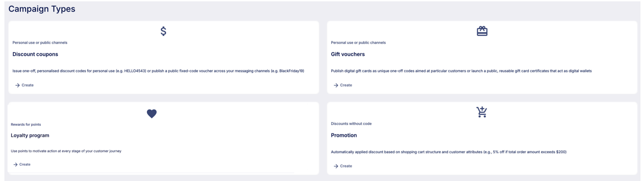
Task: Select the Loyalty program heading
Action: tap(30, 136)
